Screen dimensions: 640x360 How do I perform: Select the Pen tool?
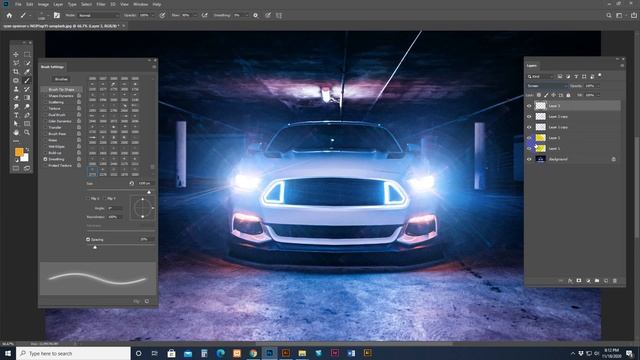point(27,115)
